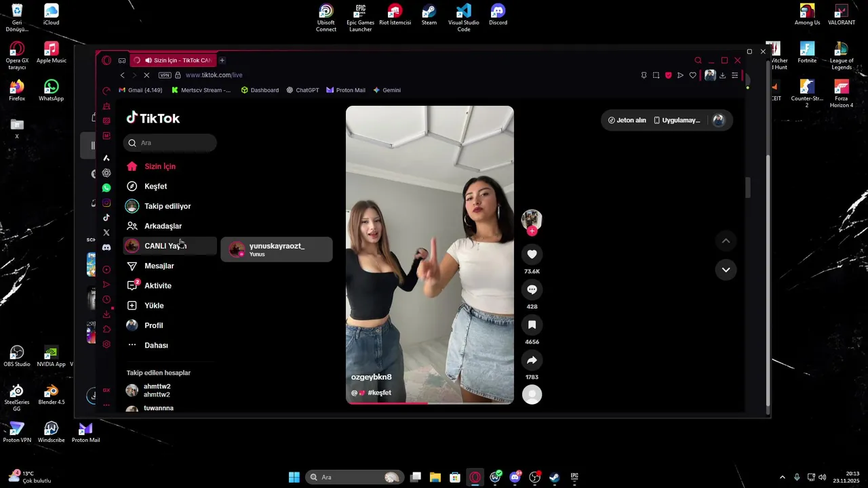Open X in the Opera GX sidebar
The height and width of the screenshot is (488, 868).
pyautogui.click(x=106, y=232)
